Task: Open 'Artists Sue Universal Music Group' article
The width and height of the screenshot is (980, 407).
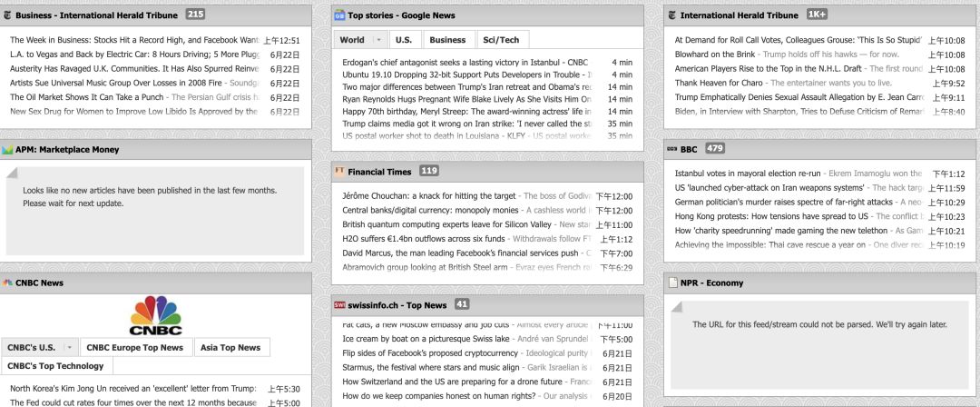Action: (117, 83)
